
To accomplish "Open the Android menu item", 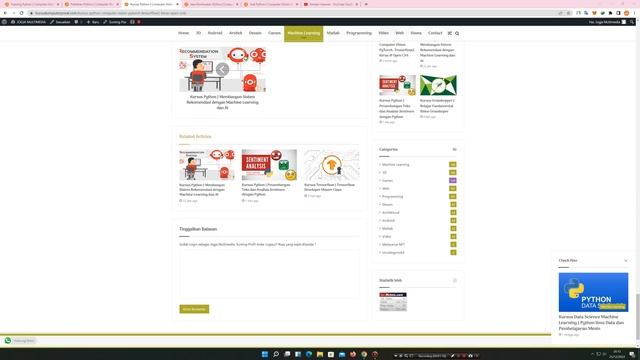I will (x=215, y=33).
